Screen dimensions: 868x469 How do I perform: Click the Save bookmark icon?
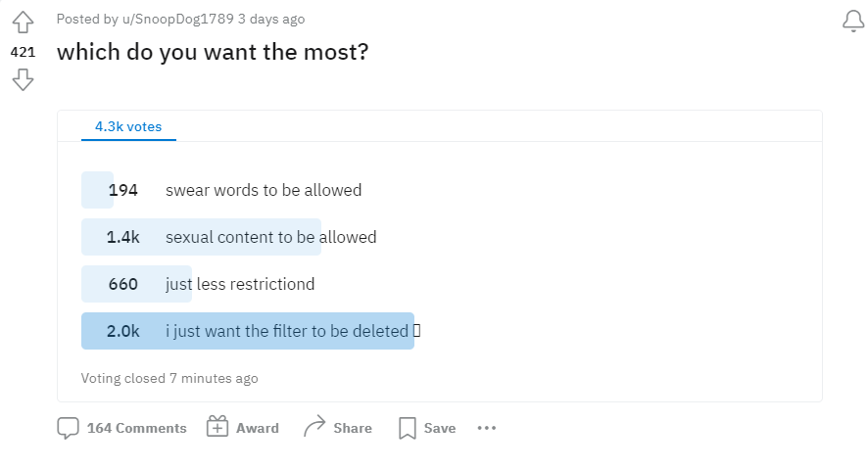408,428
